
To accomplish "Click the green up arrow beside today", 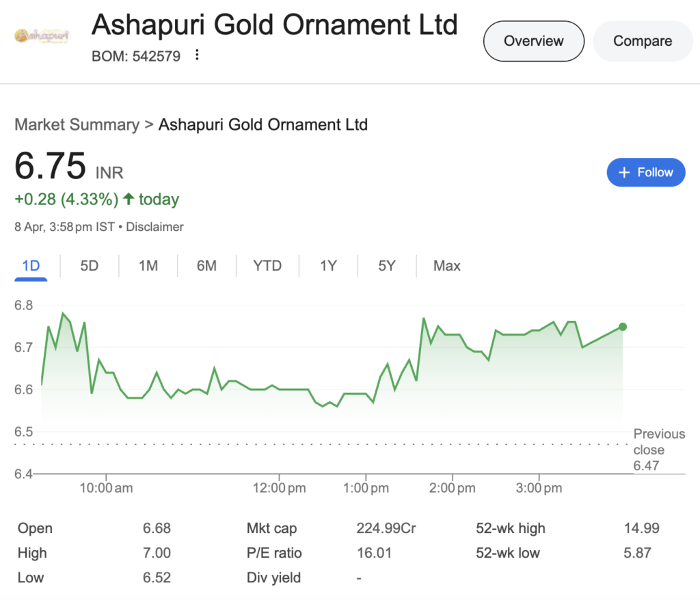I will (x=129, y=199).
